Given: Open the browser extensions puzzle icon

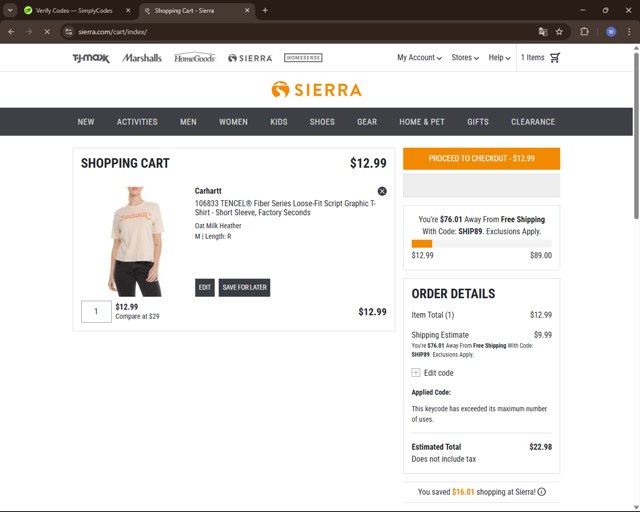Looking at the screenshot, I should click(584, 32).
